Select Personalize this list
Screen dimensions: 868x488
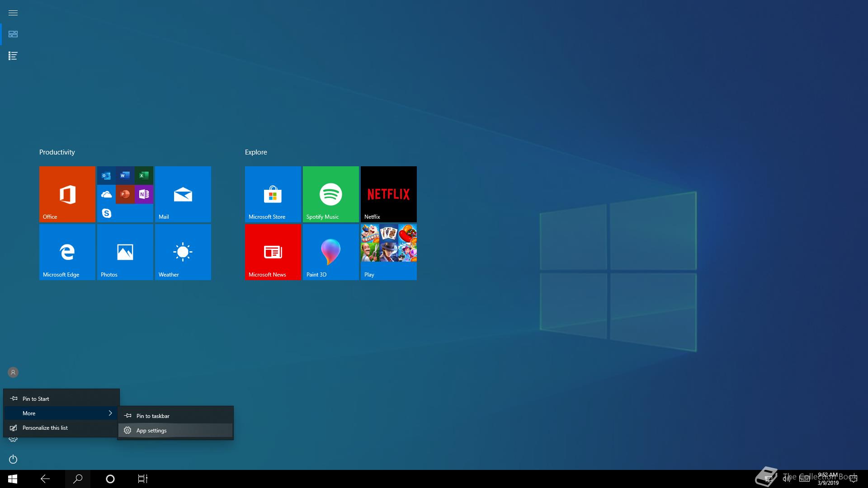tap(61, 427)
